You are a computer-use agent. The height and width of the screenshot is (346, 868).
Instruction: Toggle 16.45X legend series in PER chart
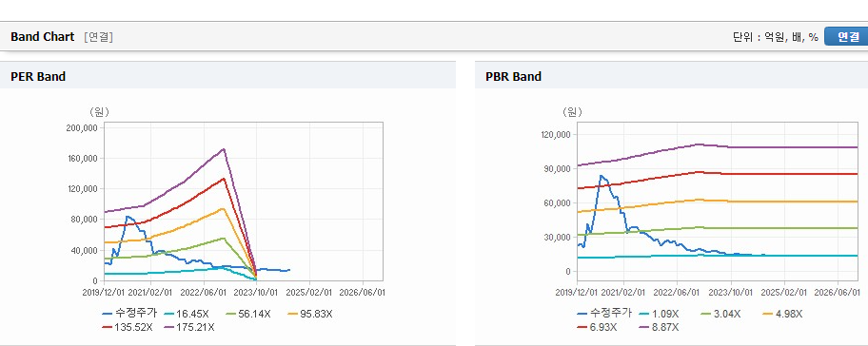(x=186, y=314)
